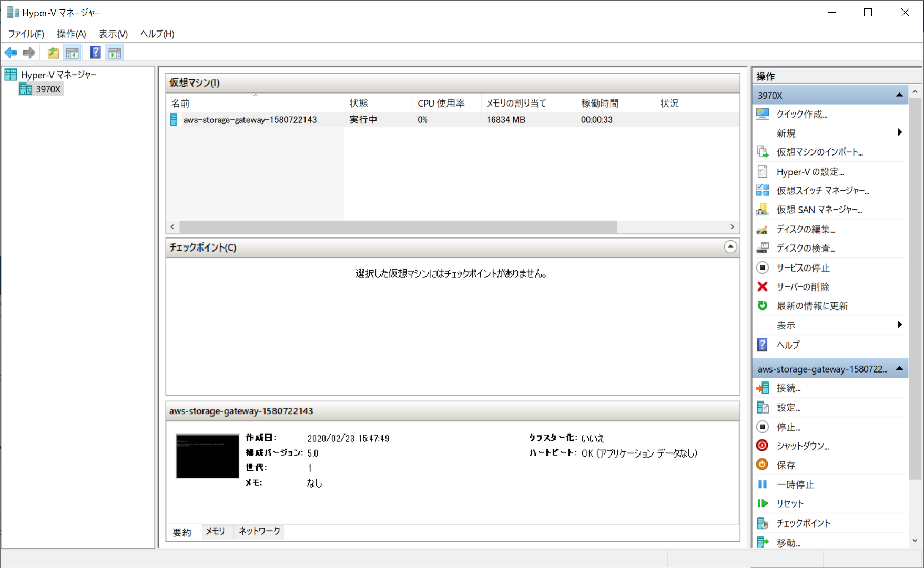Sort by メモリの割り当て column header
The height and width of the screenshot is (568, 924).
528,103
